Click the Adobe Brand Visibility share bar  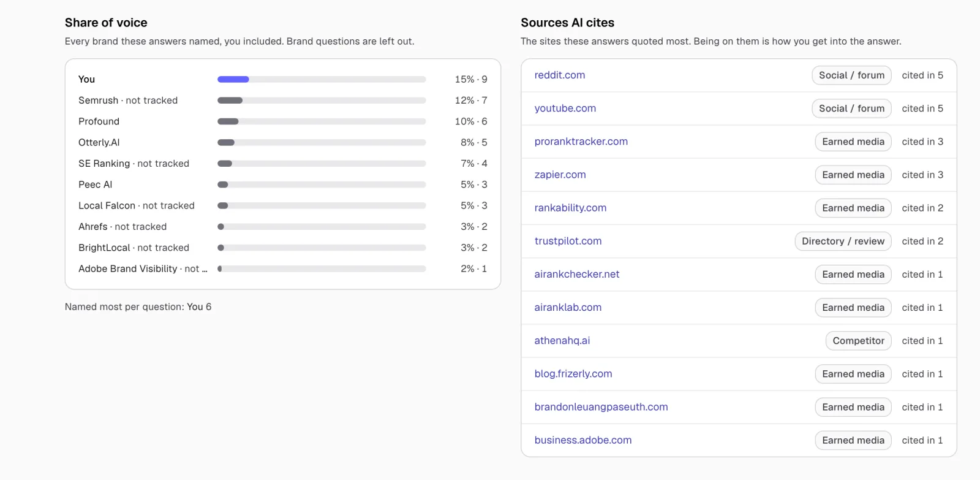pos(322,269)
